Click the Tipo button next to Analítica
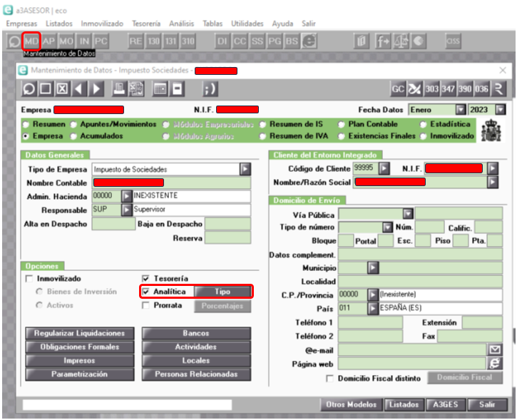Image resolution: width=517 pixels, height=420 pixels. tap(222, 292)
